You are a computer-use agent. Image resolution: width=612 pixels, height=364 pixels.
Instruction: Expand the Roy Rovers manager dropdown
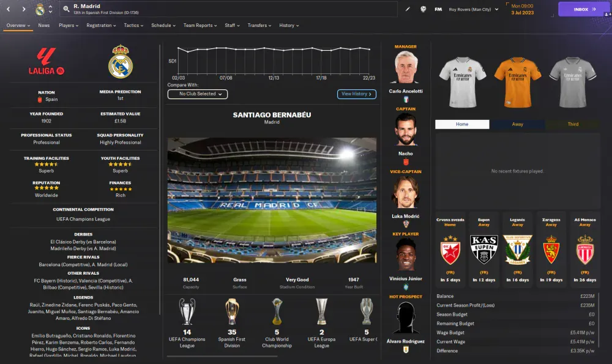point(474,9)
